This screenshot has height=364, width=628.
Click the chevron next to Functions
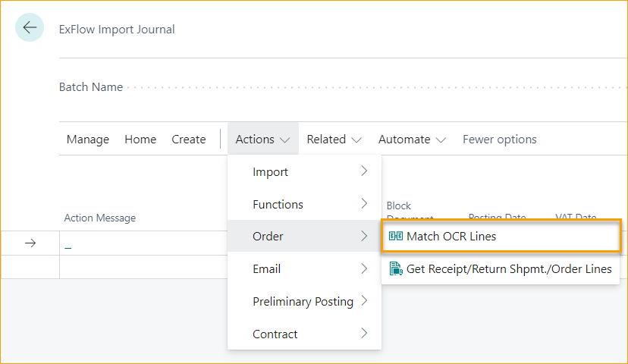[x=364, y=203]
